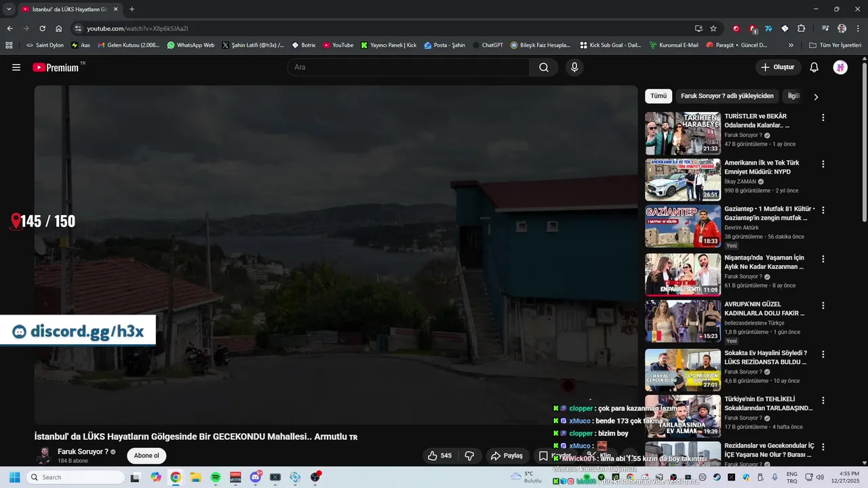This screenshot has width=868, height=488.
Task: Open the Kick Sub Goal bookmark
Action: [611, 45]
